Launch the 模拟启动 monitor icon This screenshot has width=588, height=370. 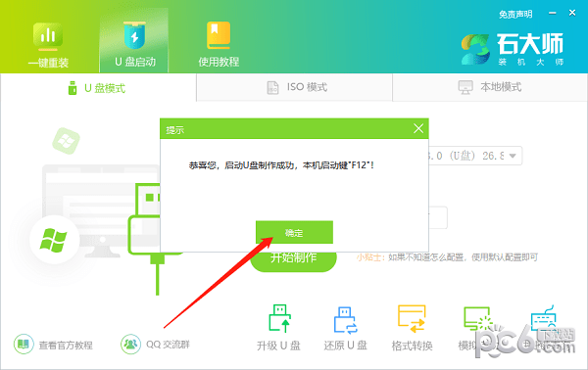(478, 319)
